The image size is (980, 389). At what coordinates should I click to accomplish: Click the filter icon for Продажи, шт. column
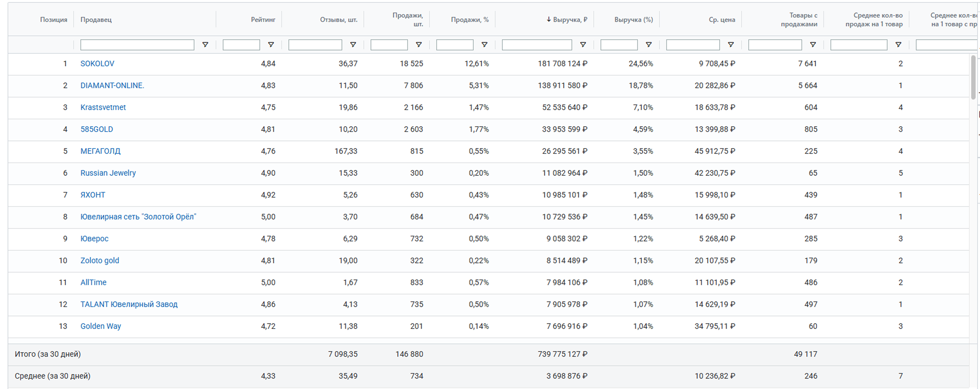point(419,45)
